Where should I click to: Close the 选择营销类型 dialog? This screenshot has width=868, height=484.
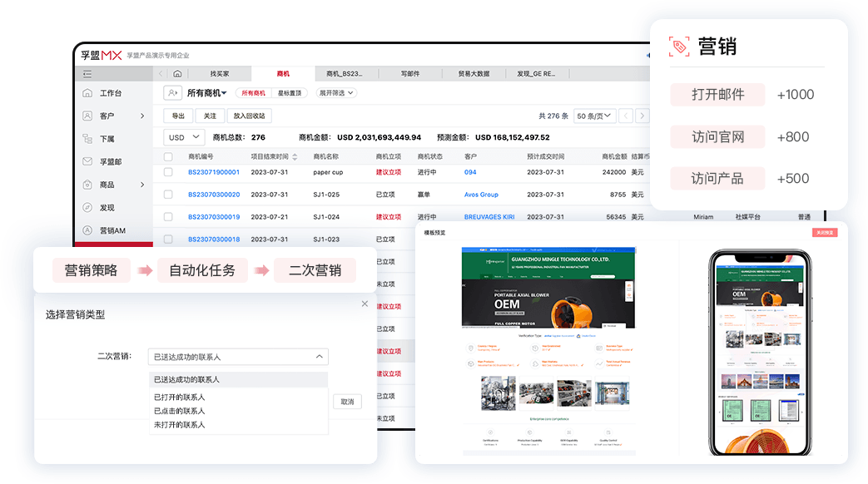[x=365, y=304]
